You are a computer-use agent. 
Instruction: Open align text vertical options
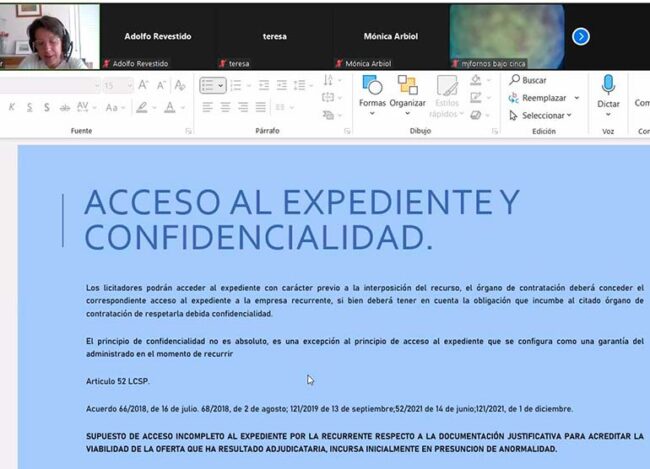332,97
